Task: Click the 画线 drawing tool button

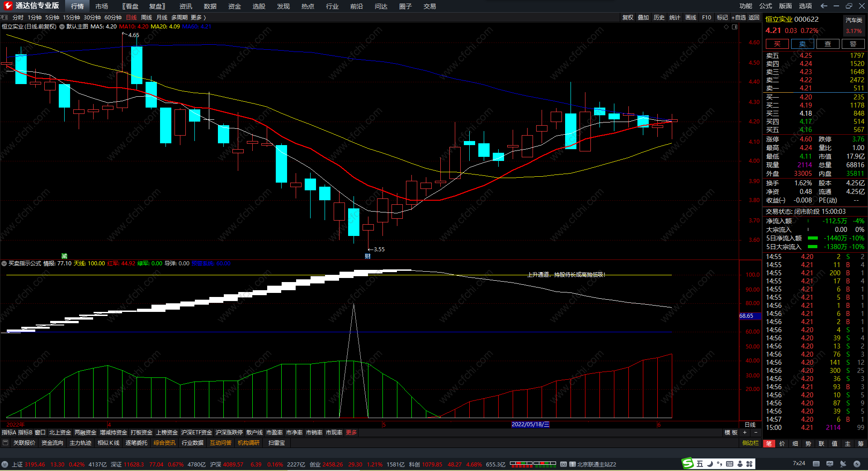Action: [x=690, y=17]
